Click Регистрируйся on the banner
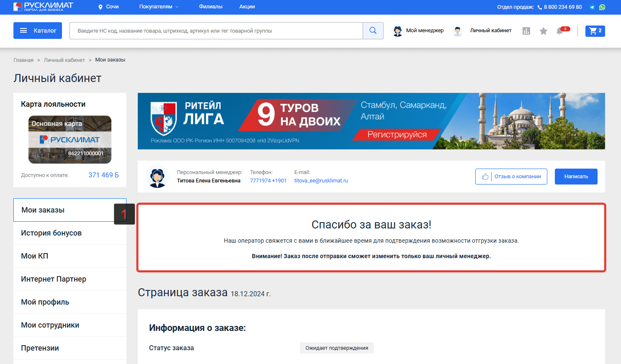This screenshot has width=621, height=364. click(x=397, y=135)
